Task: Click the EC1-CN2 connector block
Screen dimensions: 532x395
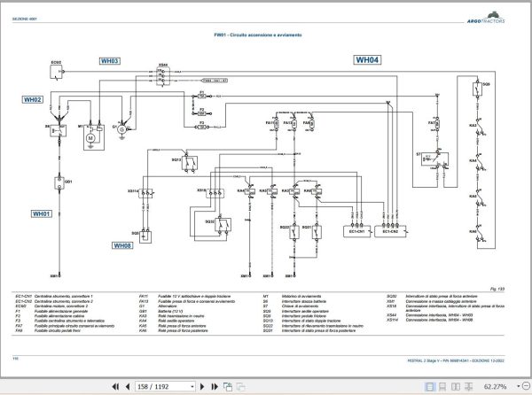Action: tap(390, 232)
